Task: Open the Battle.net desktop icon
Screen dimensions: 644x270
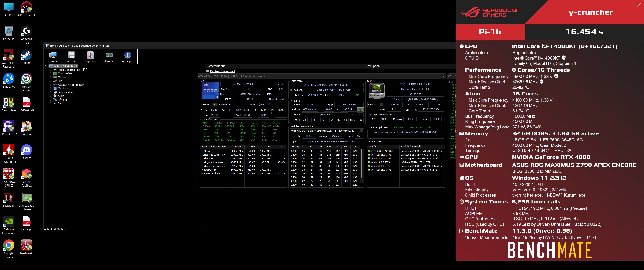Action: [9, 81]
